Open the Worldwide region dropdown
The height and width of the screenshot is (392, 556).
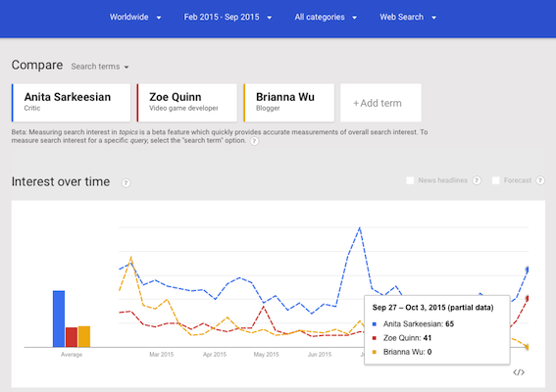(x=135, y=17)
